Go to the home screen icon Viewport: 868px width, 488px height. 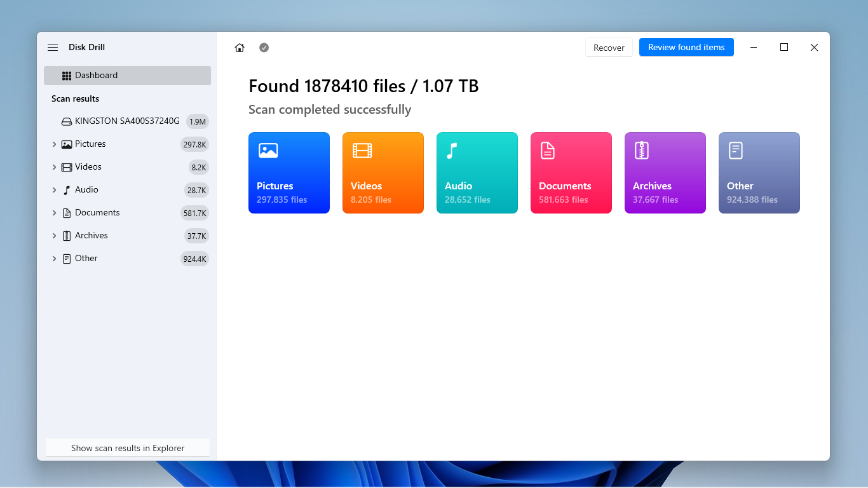[x=240, y=48]
